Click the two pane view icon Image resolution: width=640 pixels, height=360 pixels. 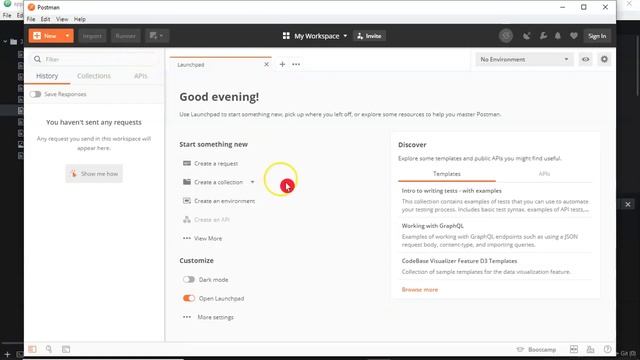pos(573,349)
